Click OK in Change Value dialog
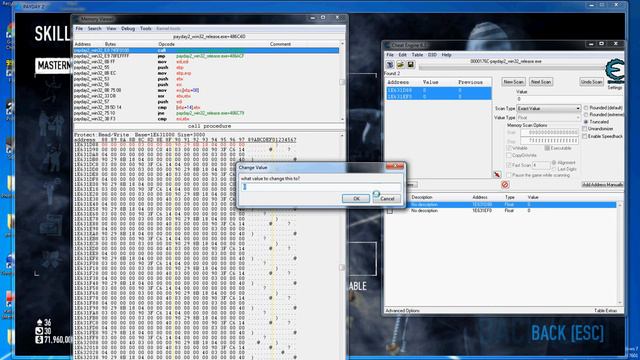Screen dimensions: 640x360 click(x=356, y=199)
